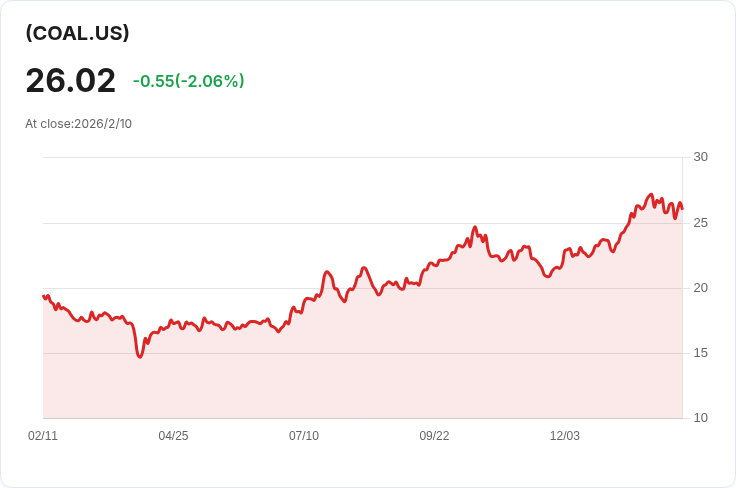Click the 25 y-axis label

(700, 222)
